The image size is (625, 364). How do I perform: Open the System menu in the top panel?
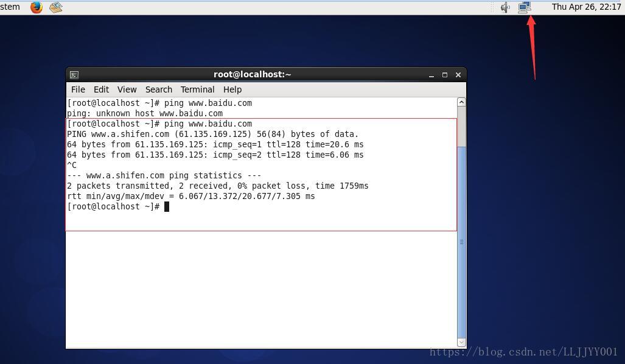coord(10,7)
